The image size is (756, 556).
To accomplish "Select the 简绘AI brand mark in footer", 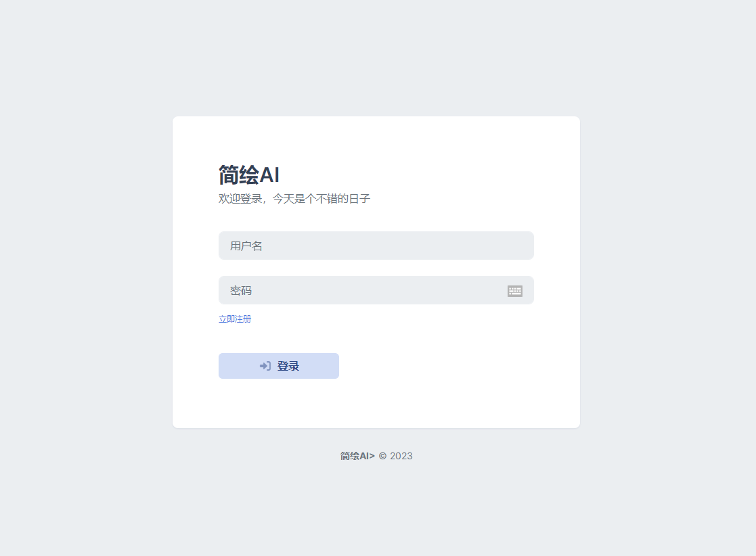I will click(x=357, y=456).
